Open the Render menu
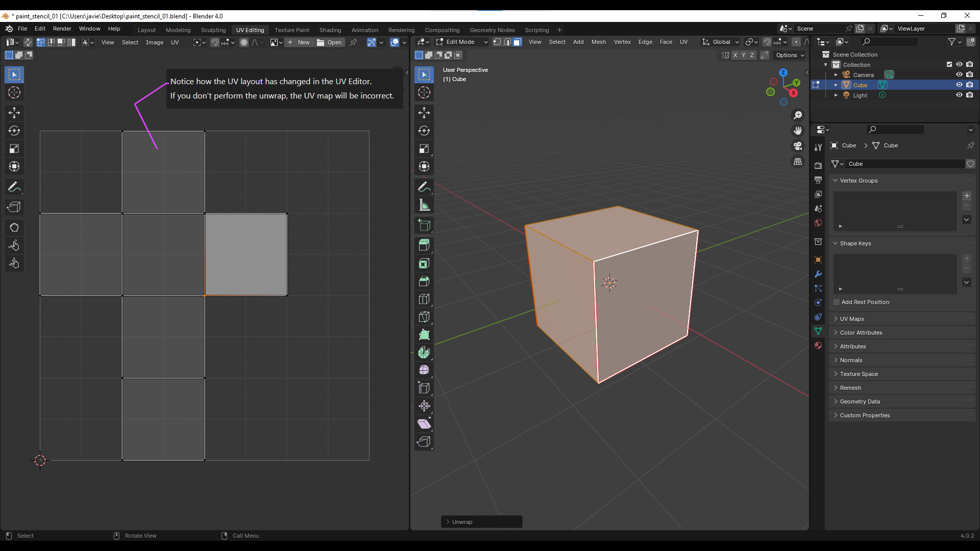 [x=62, y=29]
